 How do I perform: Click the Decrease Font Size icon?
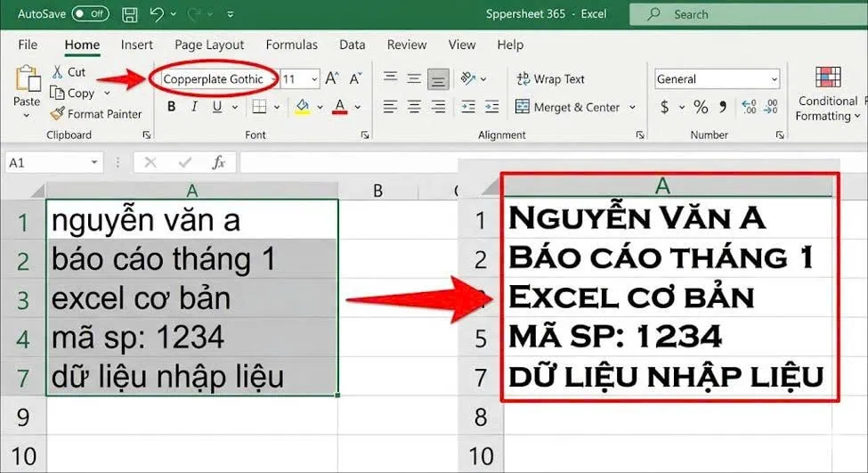point(355,78)
